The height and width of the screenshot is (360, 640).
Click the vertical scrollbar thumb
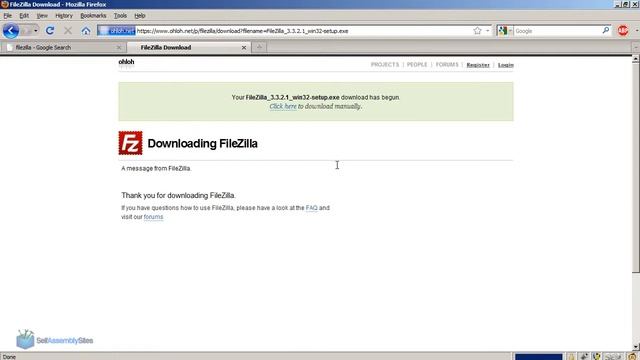pos(636,168)
